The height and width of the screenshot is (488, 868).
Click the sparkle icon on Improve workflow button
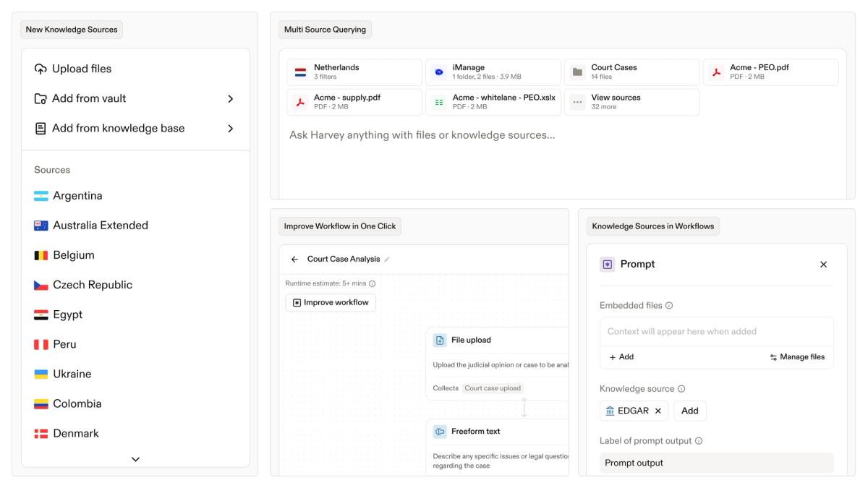(297, 302)
